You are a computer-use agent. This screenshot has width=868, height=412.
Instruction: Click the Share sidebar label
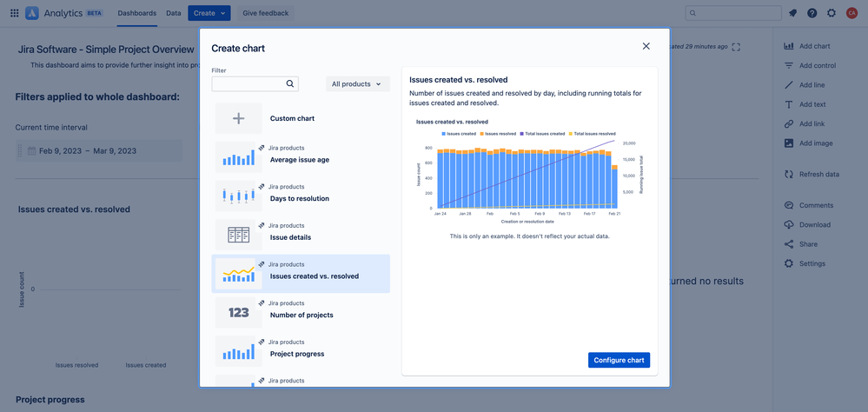(808, 244)
